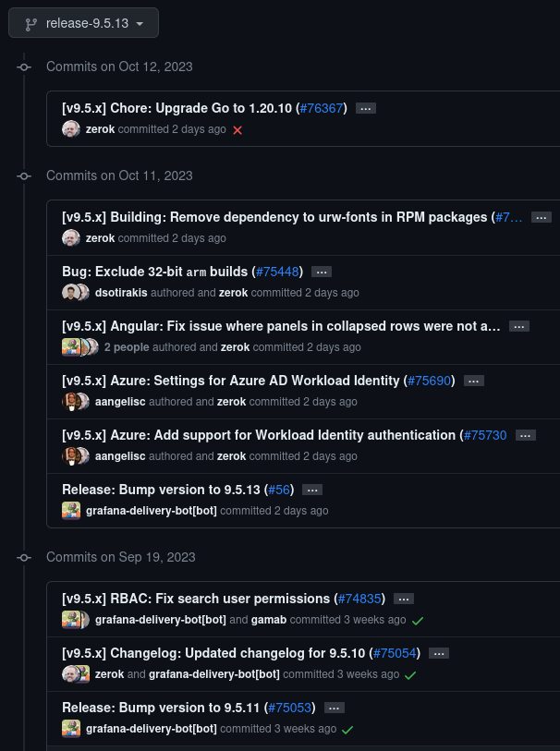
Task: Expand truncated Angular collapsed rows commit message
Action: [519, 326]
